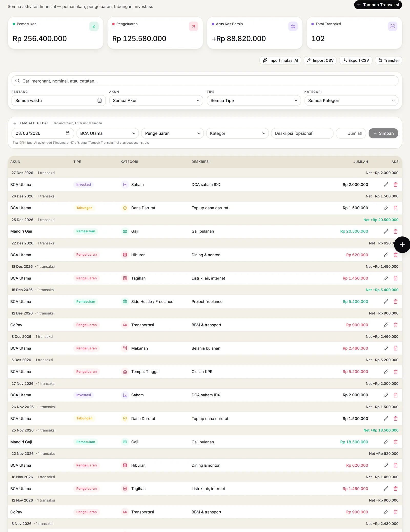
Task: Export transactions with Export CSV
Action: pos(356,61)
